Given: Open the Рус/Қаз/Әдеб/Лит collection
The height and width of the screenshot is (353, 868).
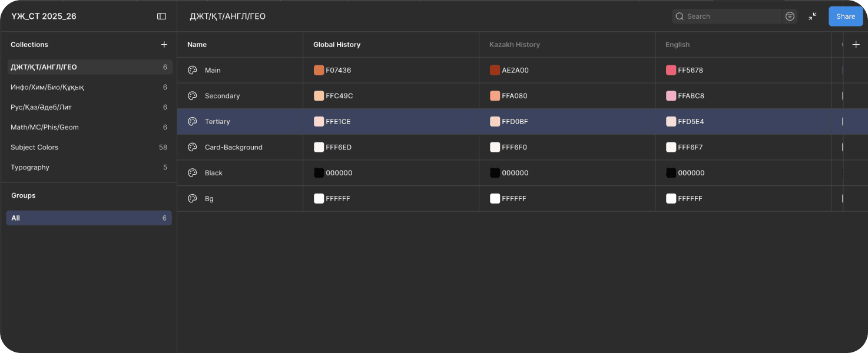Looking at the screenshot, I should [x=89, y=107].
